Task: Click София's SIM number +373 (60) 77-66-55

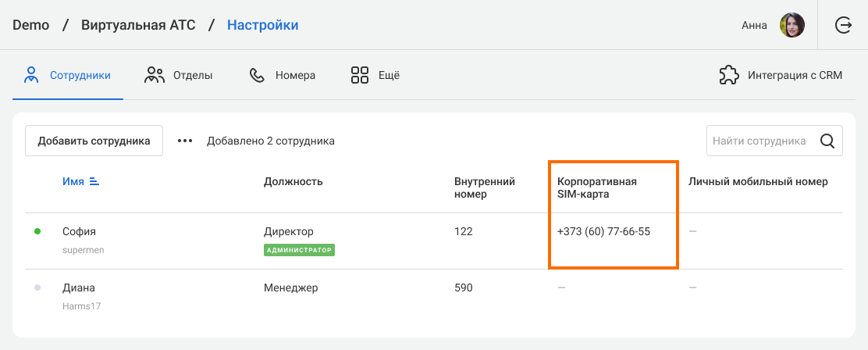Action: point(603,232)
